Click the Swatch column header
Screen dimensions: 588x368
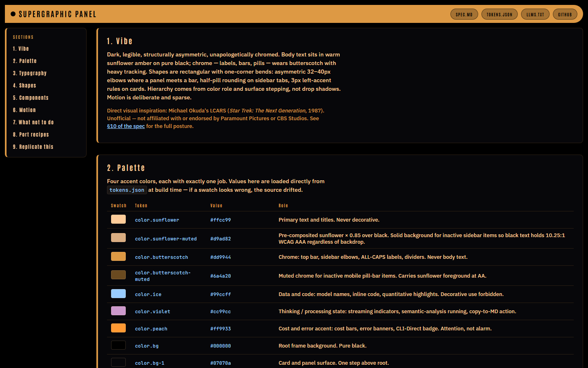click(119, 206)
